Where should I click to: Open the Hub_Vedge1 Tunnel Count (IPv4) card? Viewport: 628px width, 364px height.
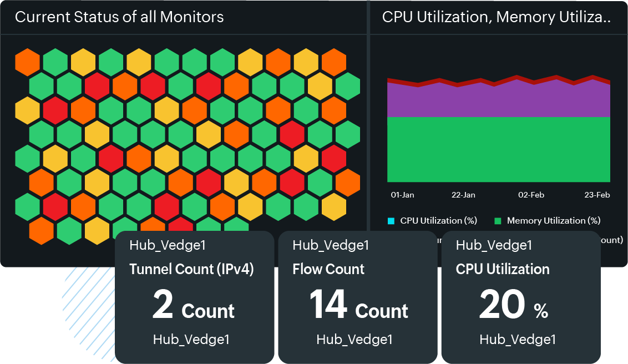195,297
